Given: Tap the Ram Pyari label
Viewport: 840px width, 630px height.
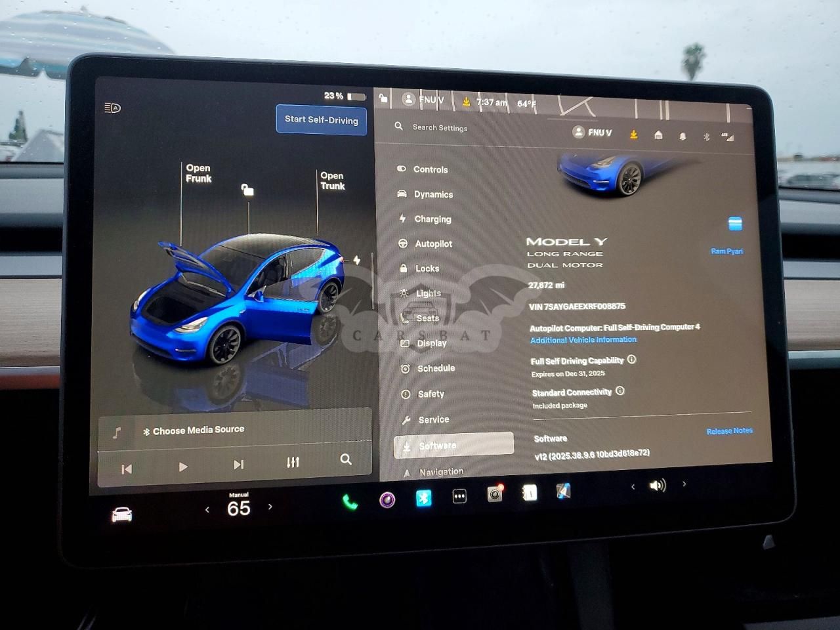Looking at the screenshot, I should coord(726,251).
